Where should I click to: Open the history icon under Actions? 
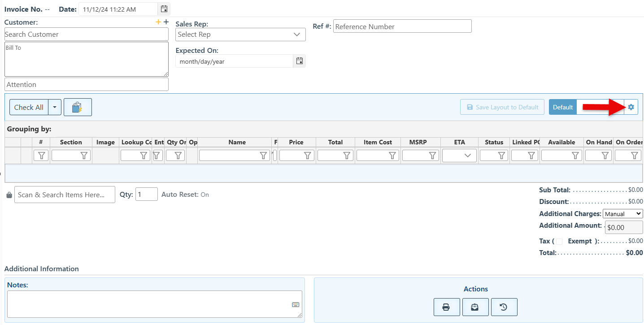(x=504, y=307)
